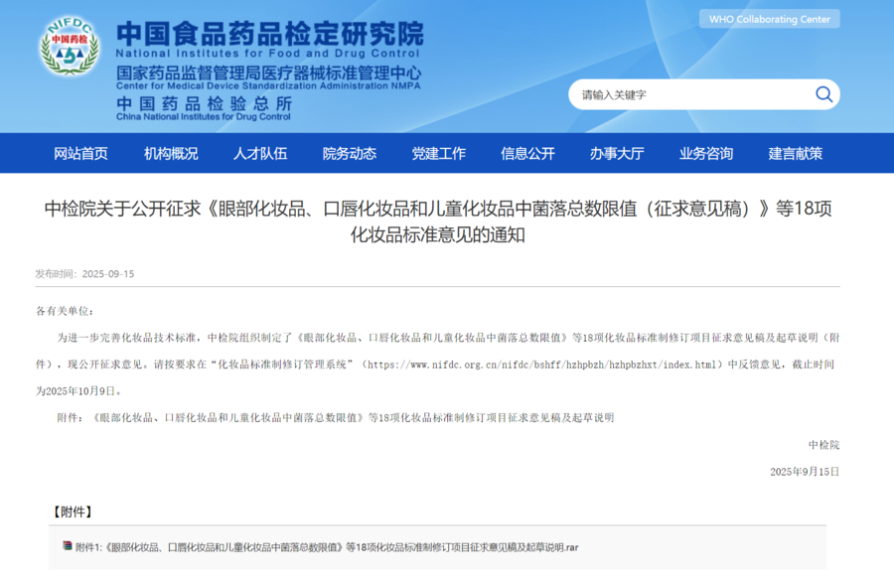Click the 中国食品药品检定研究院 header title
Screen dimensions: 894x588
point(269,33)
